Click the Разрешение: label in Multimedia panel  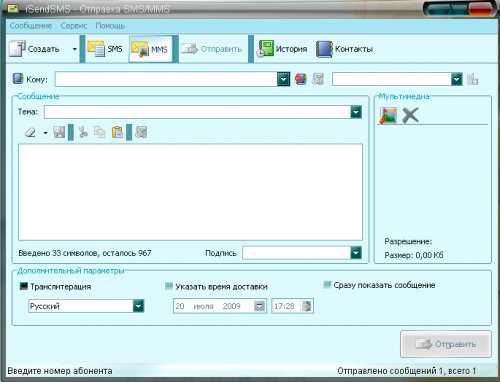click(408, 241)
